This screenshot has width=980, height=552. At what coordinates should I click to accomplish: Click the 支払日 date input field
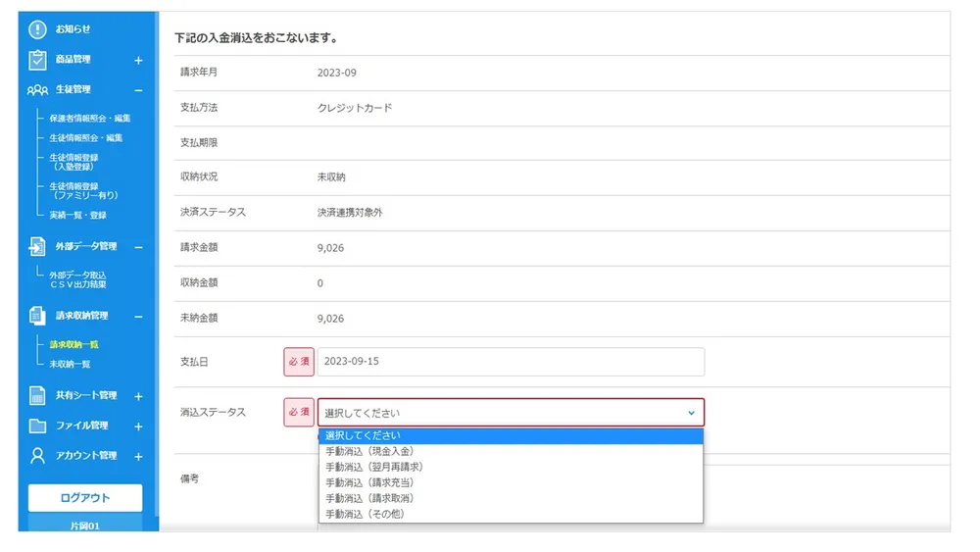pyautogui.click(x=510, y=362)
